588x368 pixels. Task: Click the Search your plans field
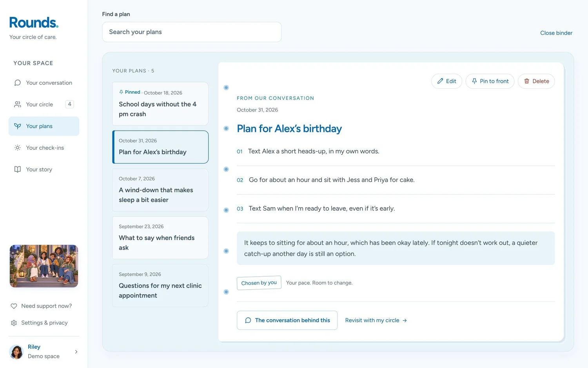[192, 32]
